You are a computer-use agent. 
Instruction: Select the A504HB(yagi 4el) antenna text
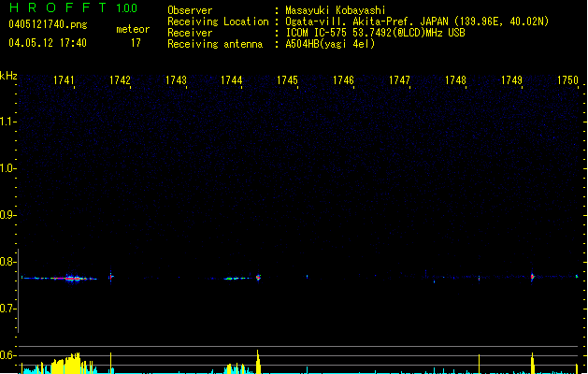tap(330, 44)
